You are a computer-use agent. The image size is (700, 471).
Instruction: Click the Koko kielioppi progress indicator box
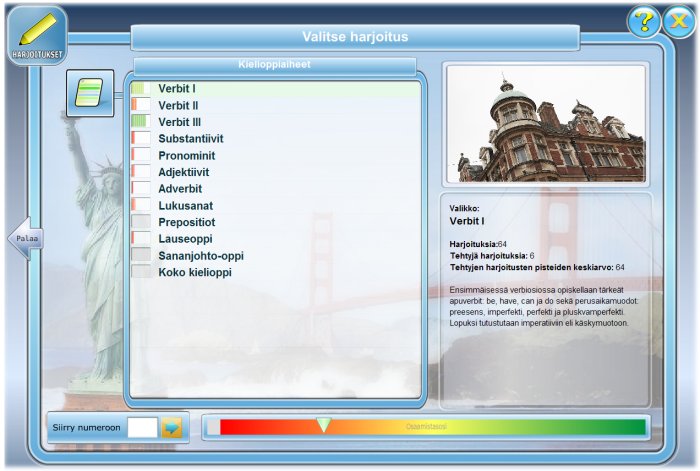click(x=141, y=271)
